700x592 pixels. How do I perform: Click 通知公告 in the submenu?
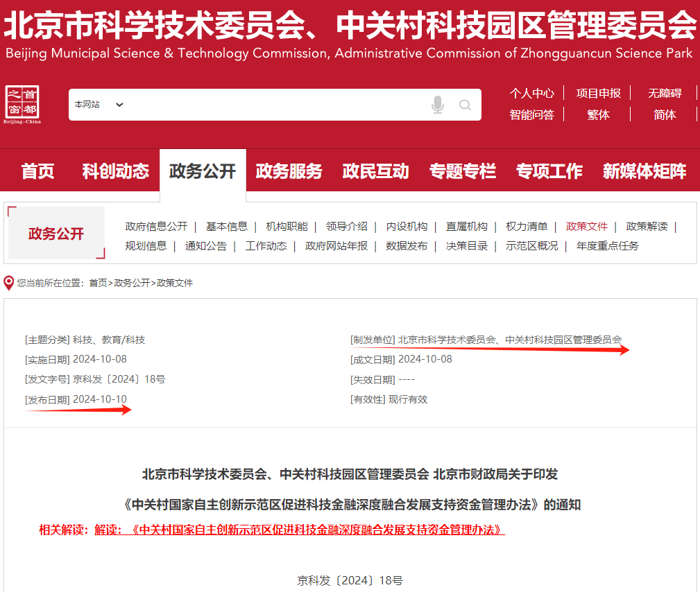point(206,245)
